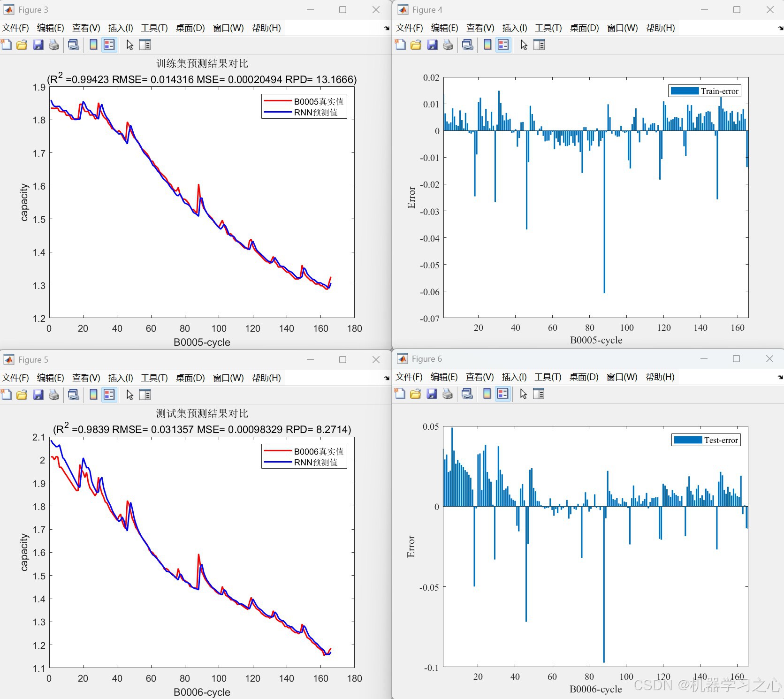The width and height of the screenshot is (784, 699).
Task: Click B0005-cycle x-axis label in Figure 4
Action: 596,340
